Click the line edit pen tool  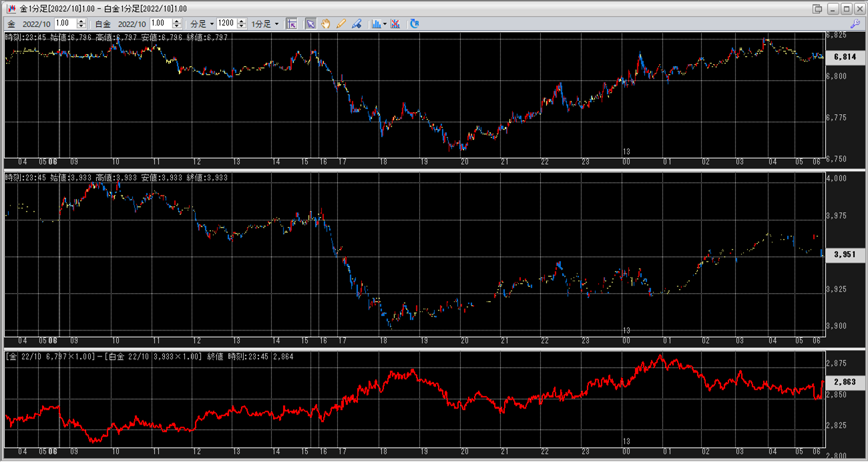click(x=357, y=23)
